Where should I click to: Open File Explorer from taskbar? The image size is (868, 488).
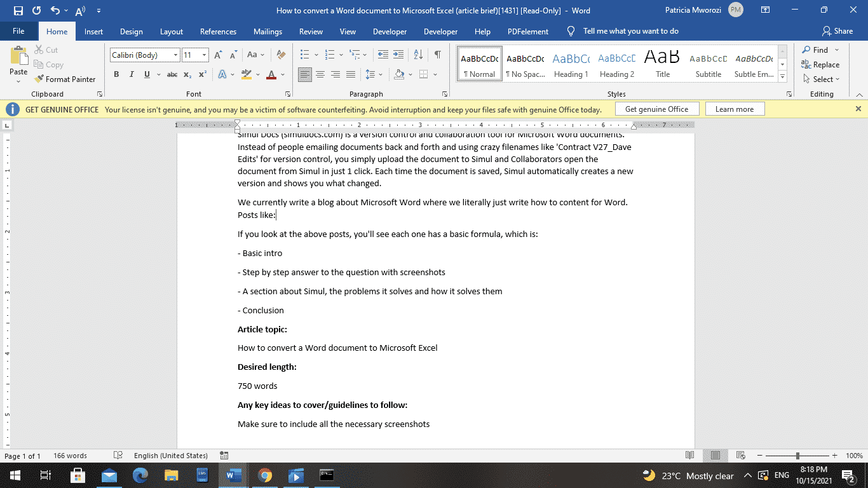point(172,475)
